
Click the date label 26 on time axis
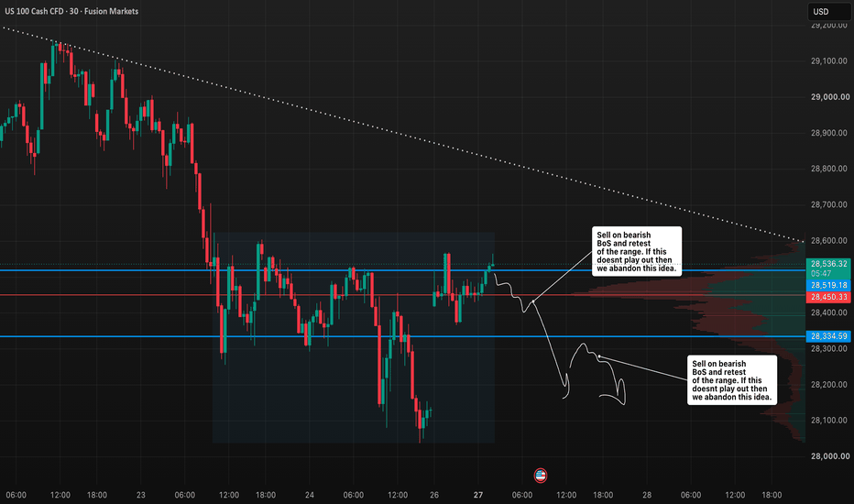tap(434, 495)
